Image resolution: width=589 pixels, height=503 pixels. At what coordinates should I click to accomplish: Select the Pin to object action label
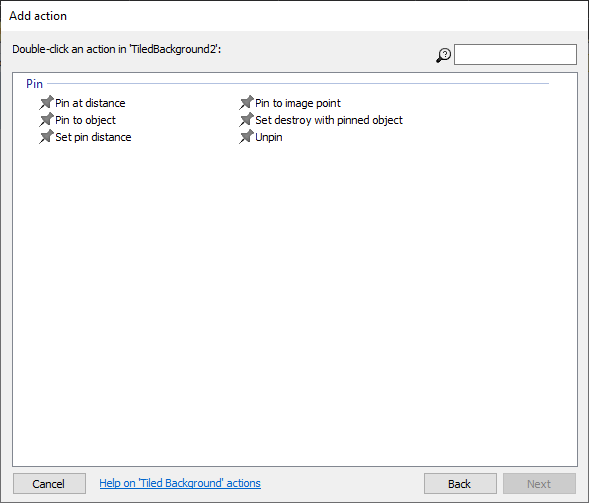click(85, 120)
